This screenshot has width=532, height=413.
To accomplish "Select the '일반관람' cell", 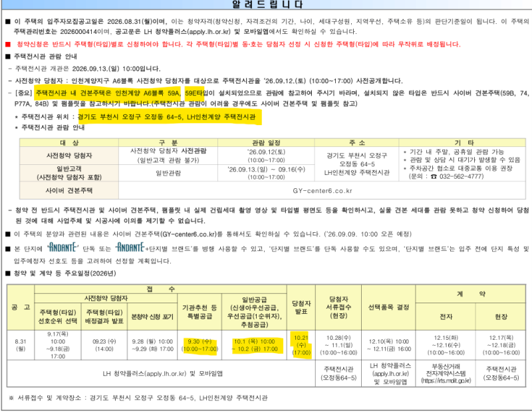I will click(x=168, y=173).
